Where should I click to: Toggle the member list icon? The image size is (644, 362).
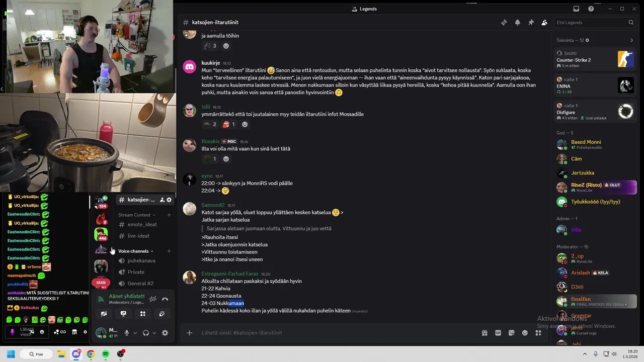coord(544,23)
